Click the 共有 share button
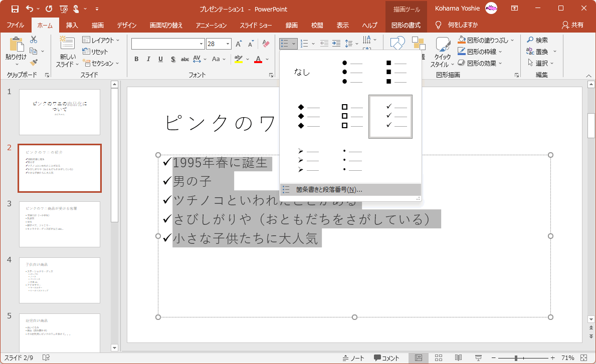The image size is (596, 364). click(x=572, y=25)
